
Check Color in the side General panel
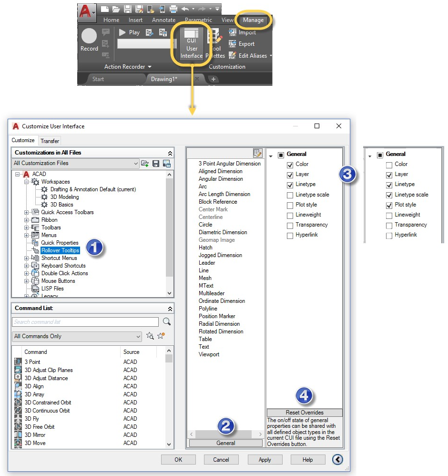pos(389,165)
